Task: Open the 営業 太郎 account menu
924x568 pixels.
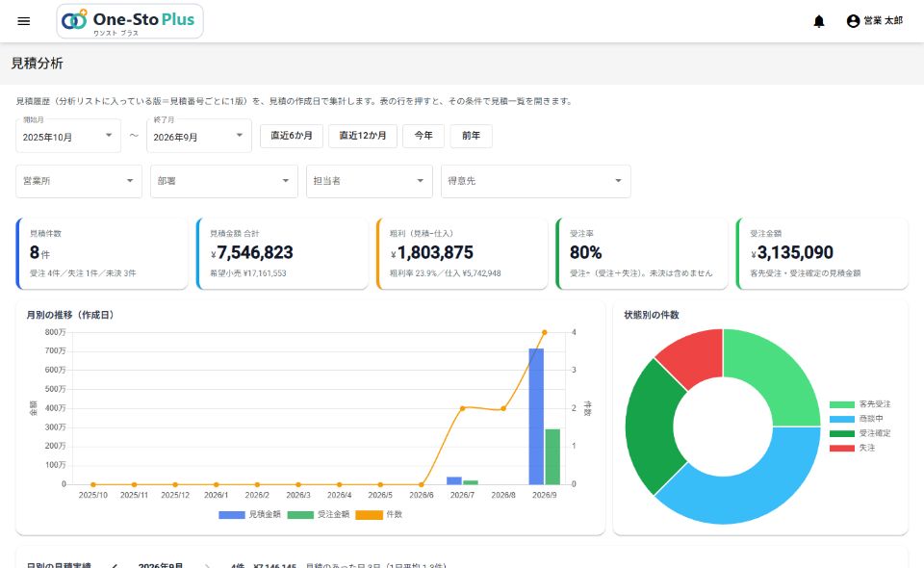Action: [x=875, y=21]
